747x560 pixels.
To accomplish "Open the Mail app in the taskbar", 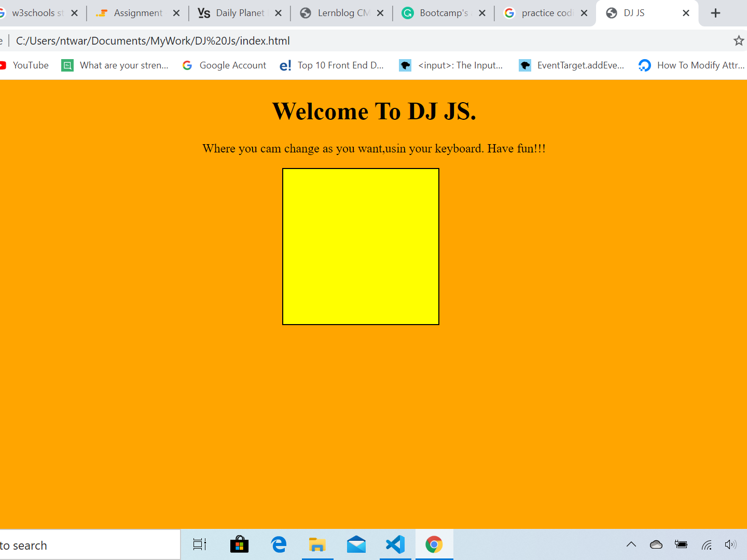I will (x=356, y=544).
